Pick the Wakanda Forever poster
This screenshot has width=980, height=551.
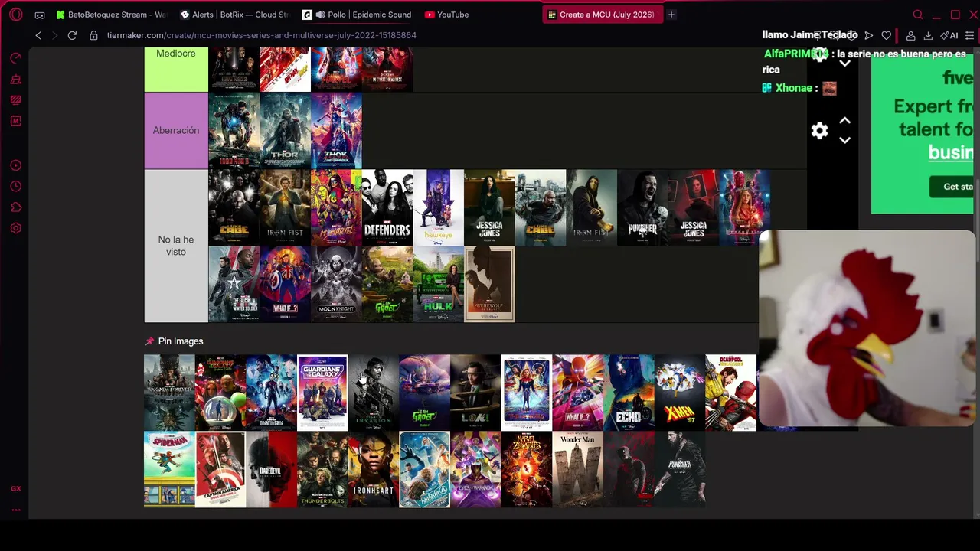click(169, 393)
